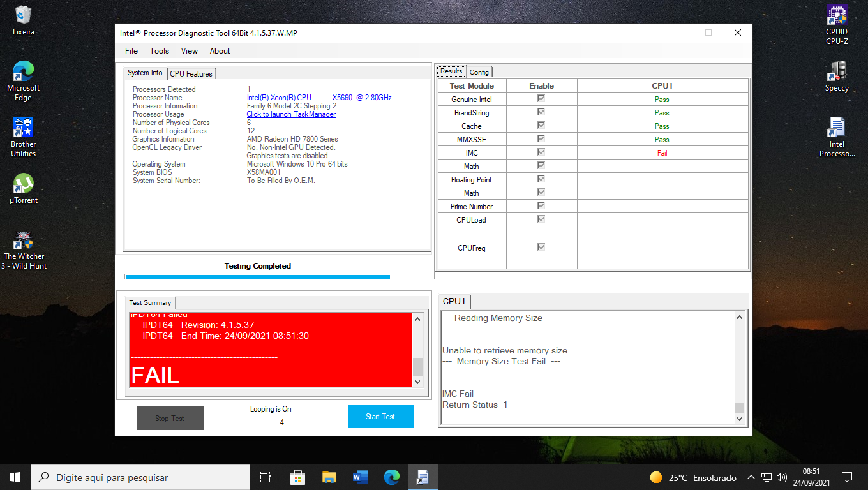Toggle the Genuine Intel enable checkbox
Screen dimensions: 868x490
click(541, 99)
